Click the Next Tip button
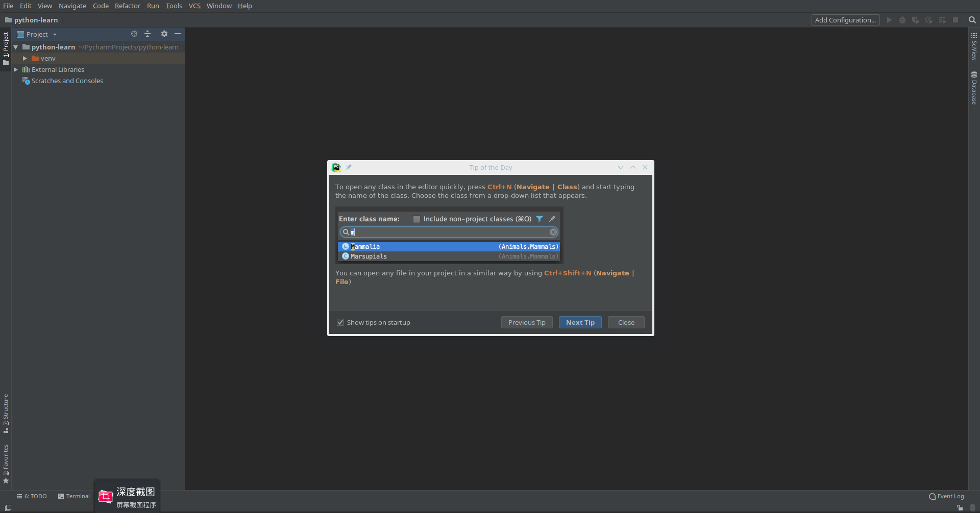 (x=580, y=322)
